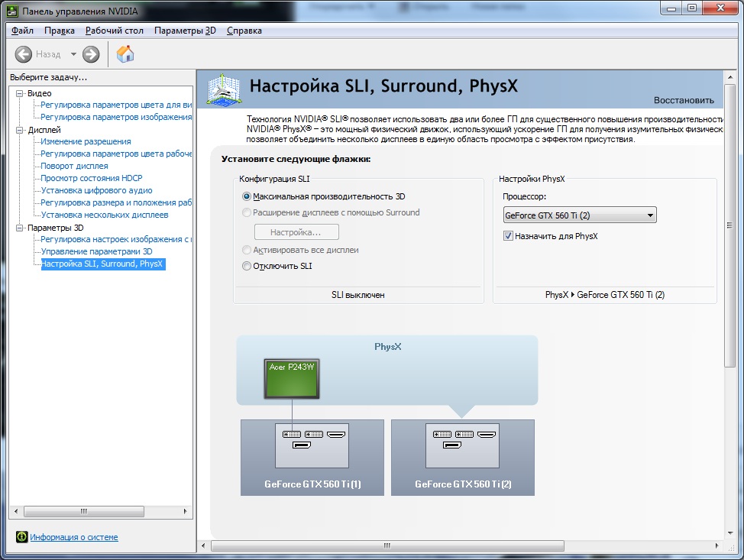Open the Справка menu
The height and width of the screenshot is (560, 744).
(244, 31)
